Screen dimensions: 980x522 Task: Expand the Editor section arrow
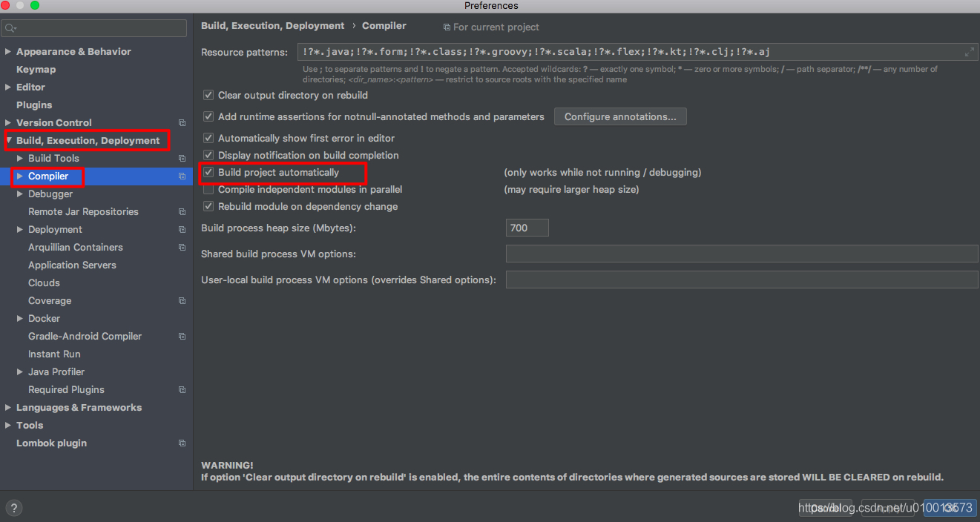click(8, 87)
